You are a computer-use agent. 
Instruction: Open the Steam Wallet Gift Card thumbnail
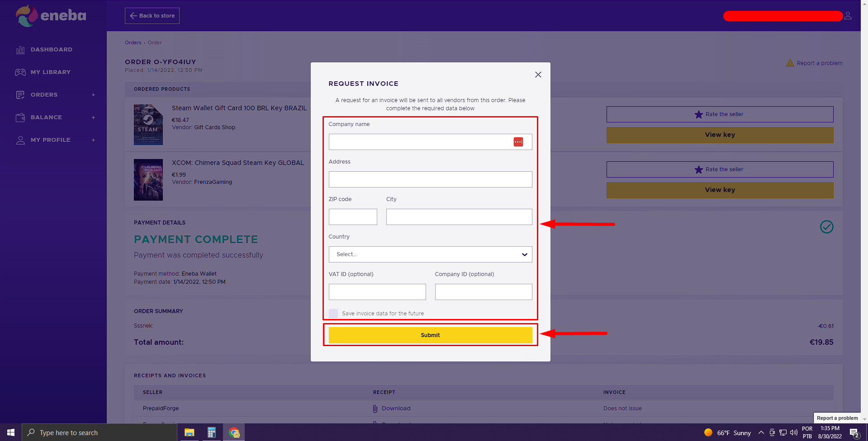click(148, 125)
